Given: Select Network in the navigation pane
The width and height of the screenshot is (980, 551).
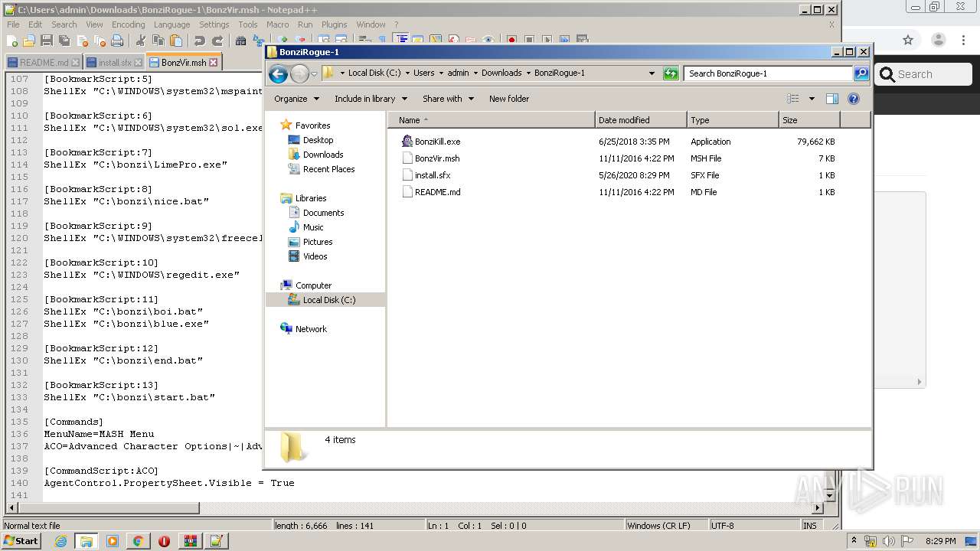Looking at the screenshot, I should (x=311, y=329).
